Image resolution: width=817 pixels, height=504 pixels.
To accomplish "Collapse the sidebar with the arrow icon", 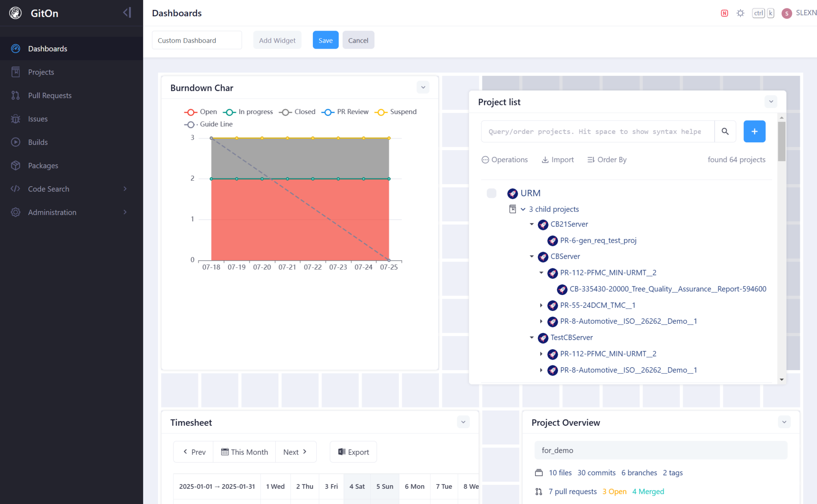I will pos(127,13).
